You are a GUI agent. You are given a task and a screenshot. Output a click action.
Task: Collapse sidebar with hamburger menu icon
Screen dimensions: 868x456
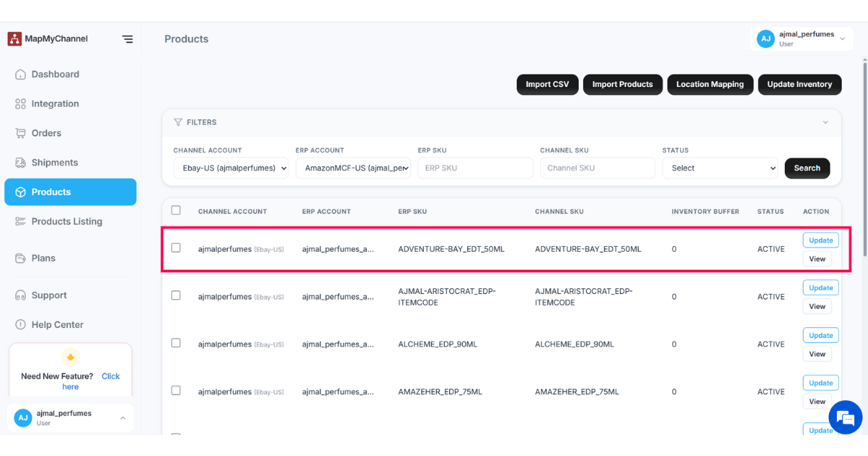(127, 39)
